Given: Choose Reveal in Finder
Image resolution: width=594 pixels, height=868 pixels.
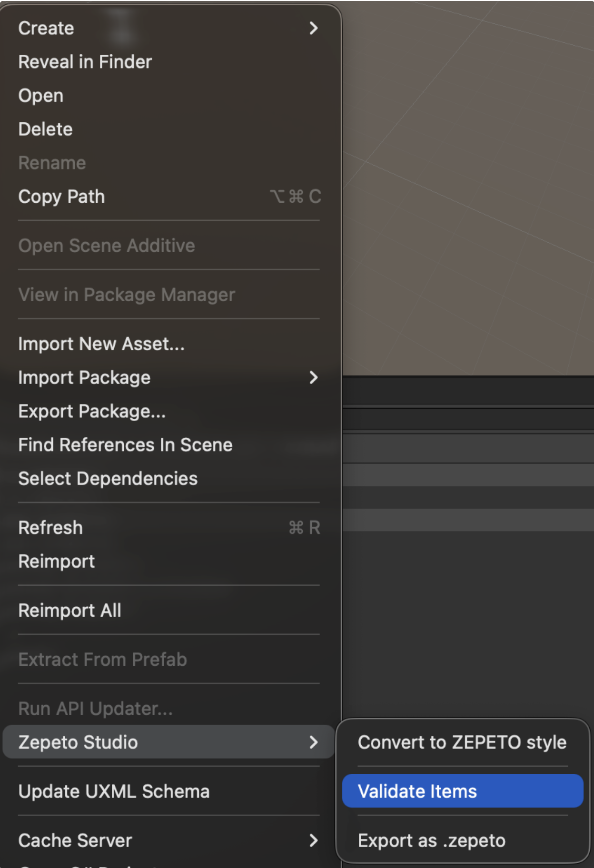Looking at the screenshot, I should tap(168, 62).
